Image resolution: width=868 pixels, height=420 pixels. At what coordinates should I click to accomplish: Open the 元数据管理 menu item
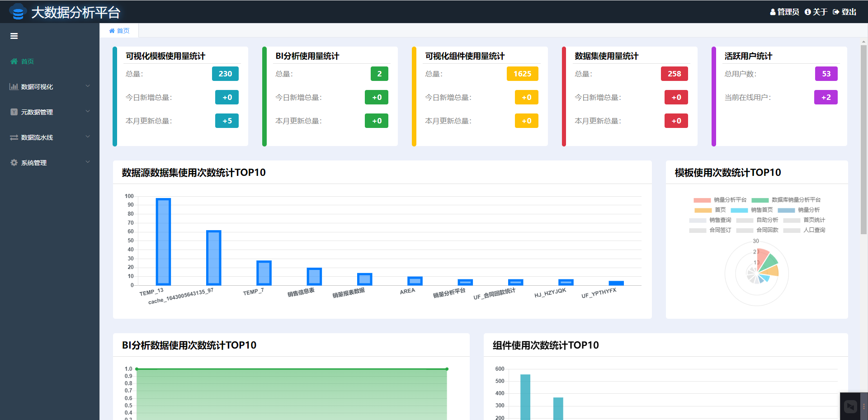50,112
